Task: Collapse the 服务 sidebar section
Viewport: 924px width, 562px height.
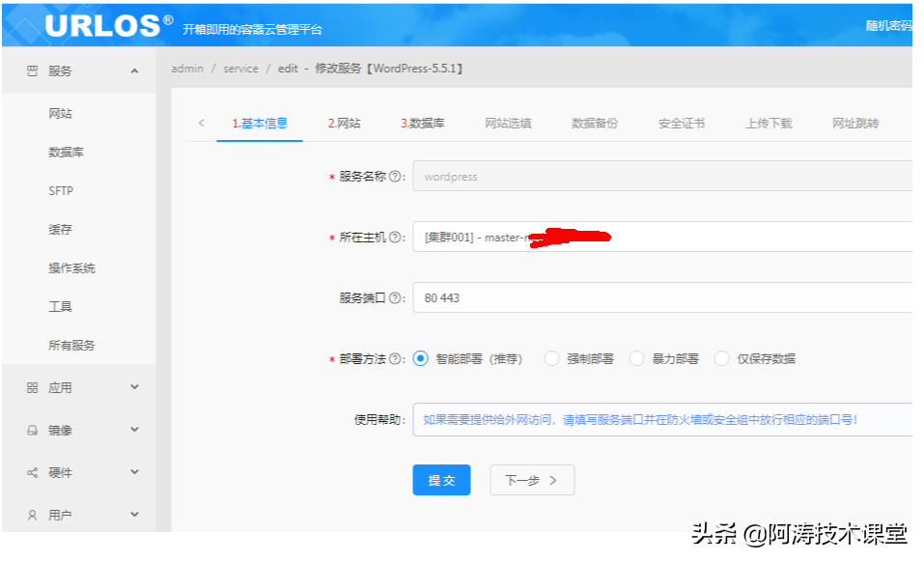Action: (134, 71)
